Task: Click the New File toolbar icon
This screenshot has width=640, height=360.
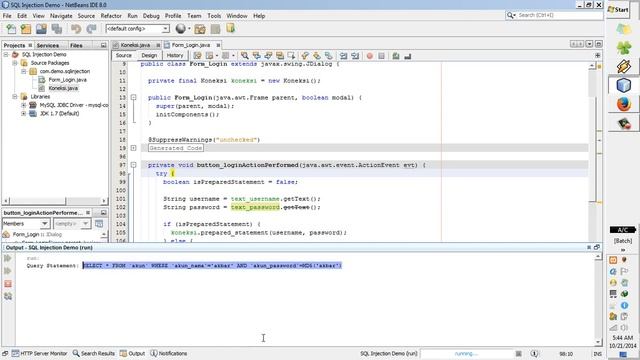Action: pyautogui.click(x=11, y=29)
